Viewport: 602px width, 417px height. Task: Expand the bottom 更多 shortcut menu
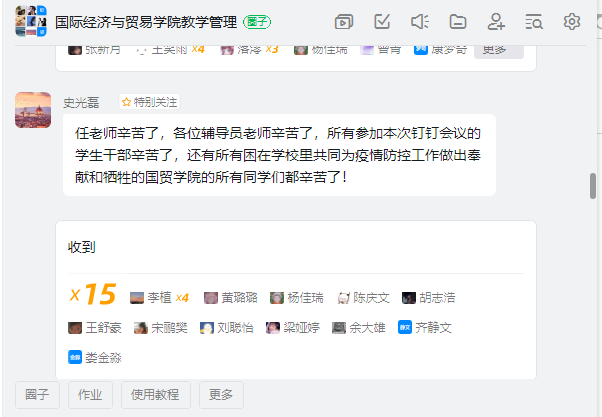pos(221,395)
